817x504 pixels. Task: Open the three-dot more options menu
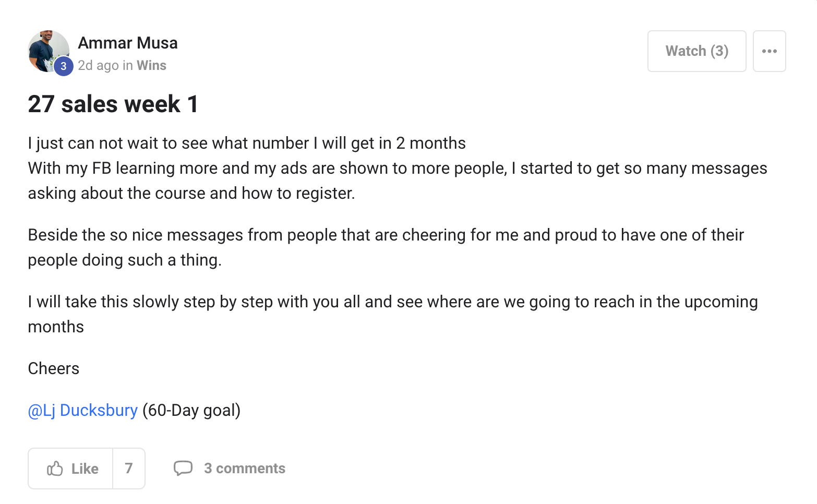769,51
